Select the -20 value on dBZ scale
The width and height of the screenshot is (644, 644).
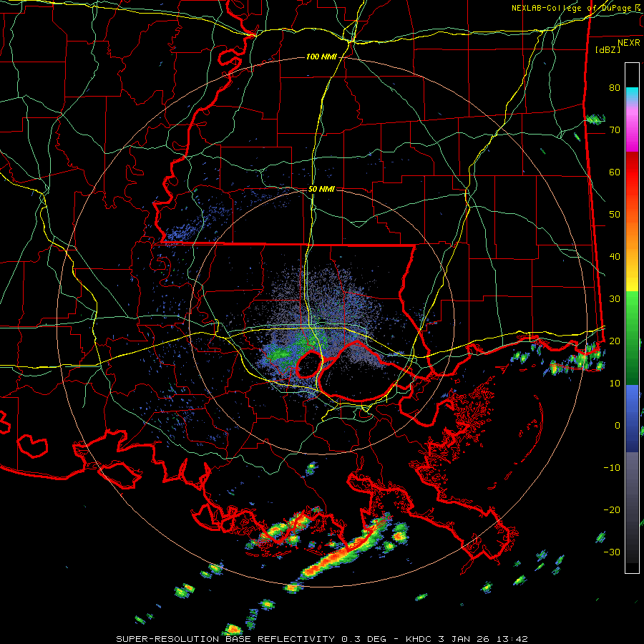click(x=612, y=509)
